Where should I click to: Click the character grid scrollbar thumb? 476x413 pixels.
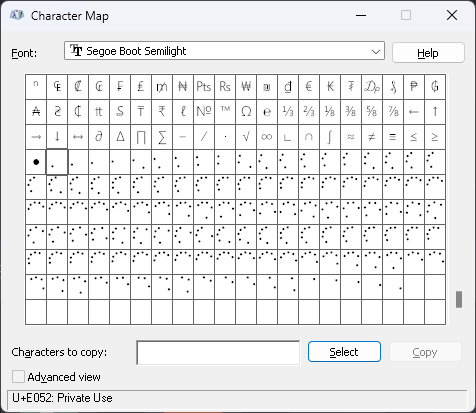pyautogui.click(x=459, y=299)
